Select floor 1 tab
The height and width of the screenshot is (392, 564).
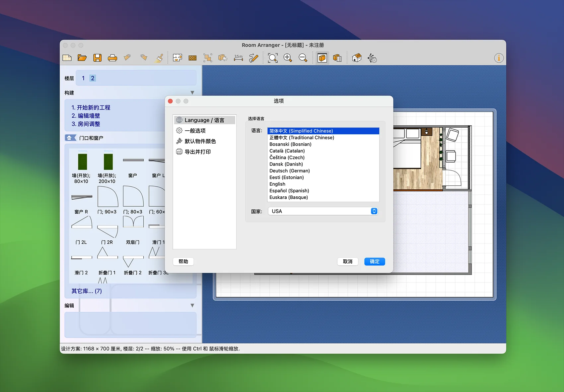(x=83, y=78)
